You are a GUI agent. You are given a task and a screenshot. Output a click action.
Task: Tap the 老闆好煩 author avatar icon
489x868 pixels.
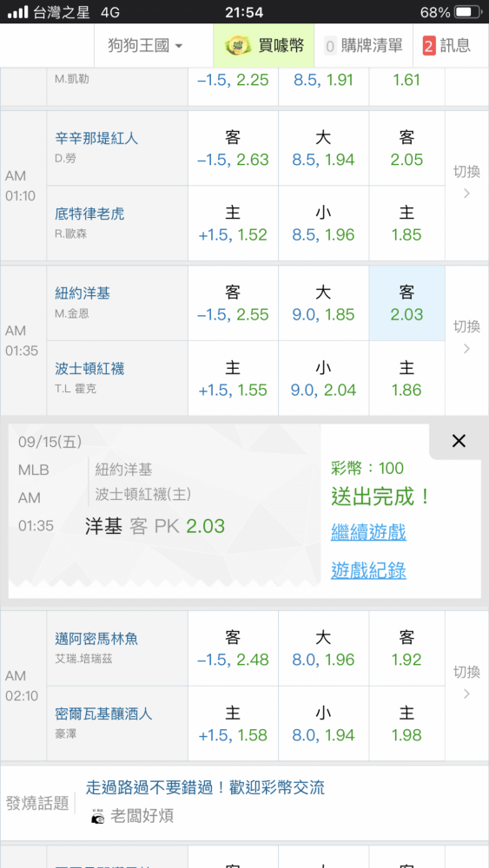98,815
